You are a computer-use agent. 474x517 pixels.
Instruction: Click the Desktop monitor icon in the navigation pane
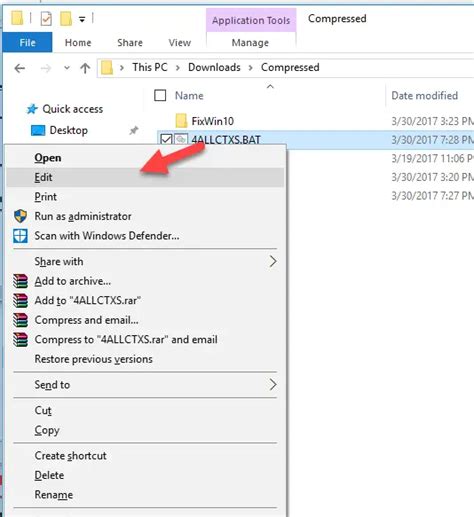[38, 130]
